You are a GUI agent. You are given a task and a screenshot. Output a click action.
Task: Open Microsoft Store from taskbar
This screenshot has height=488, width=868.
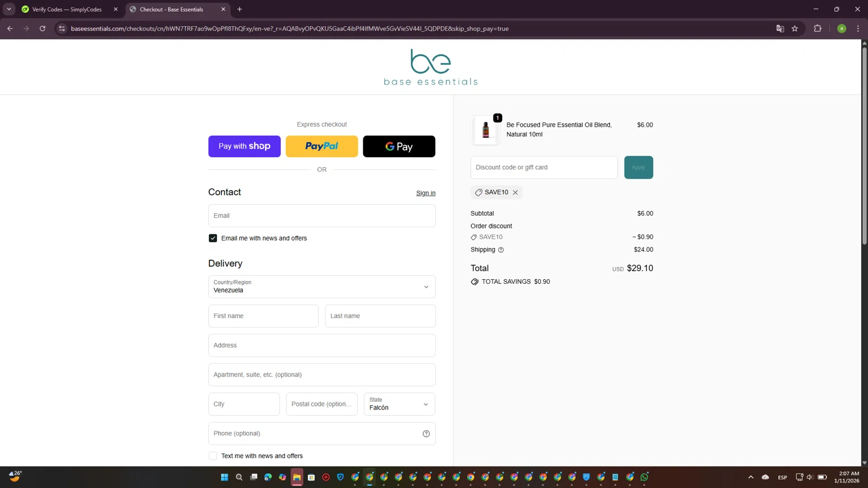tap(311, 477)
